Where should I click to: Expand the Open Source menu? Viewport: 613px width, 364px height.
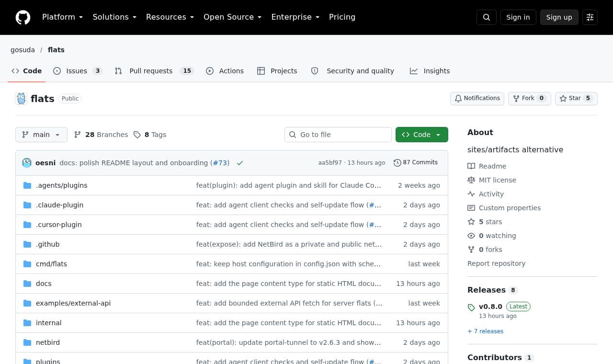pyautogui.click(x=233, y=17)
